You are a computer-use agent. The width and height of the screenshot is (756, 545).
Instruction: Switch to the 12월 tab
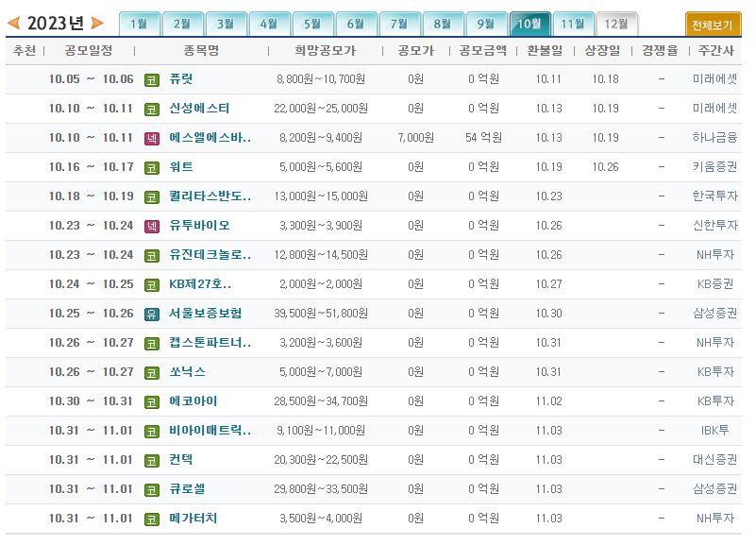(x=617, y=24)
